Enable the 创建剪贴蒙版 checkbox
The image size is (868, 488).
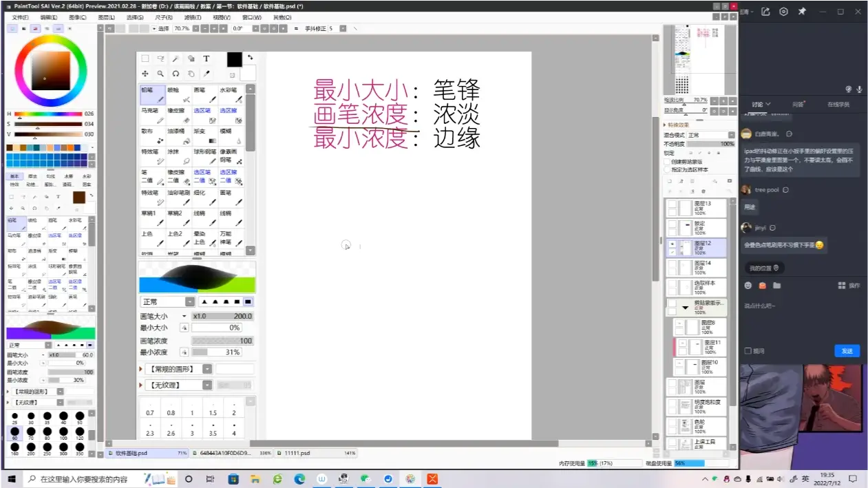click(x=666, y=162)
